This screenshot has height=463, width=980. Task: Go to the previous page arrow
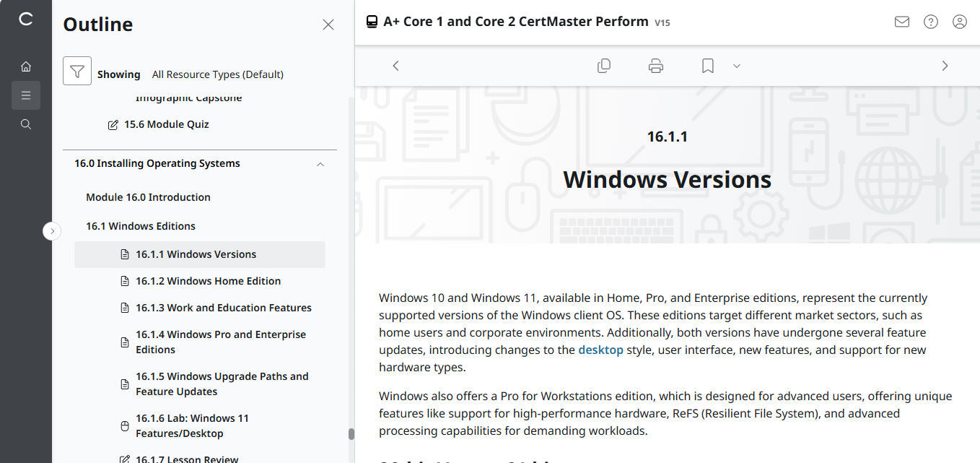395,66
